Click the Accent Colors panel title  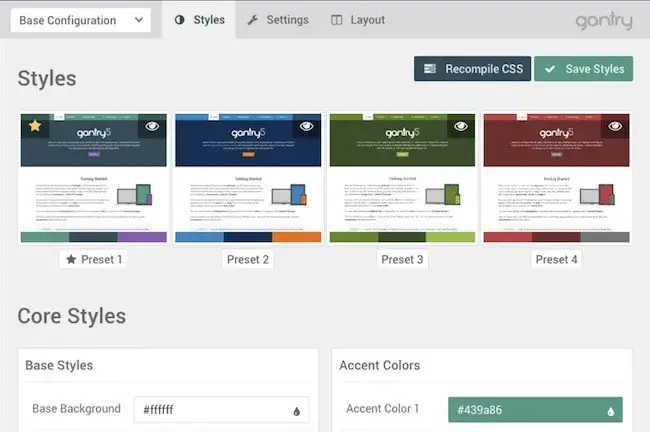[380, 365]
